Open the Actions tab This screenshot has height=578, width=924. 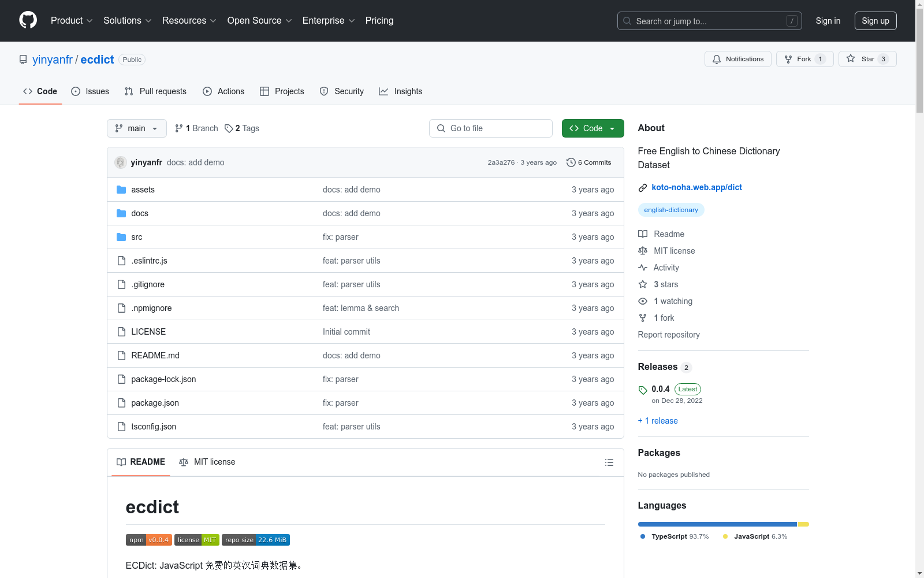tap(223, 91)
